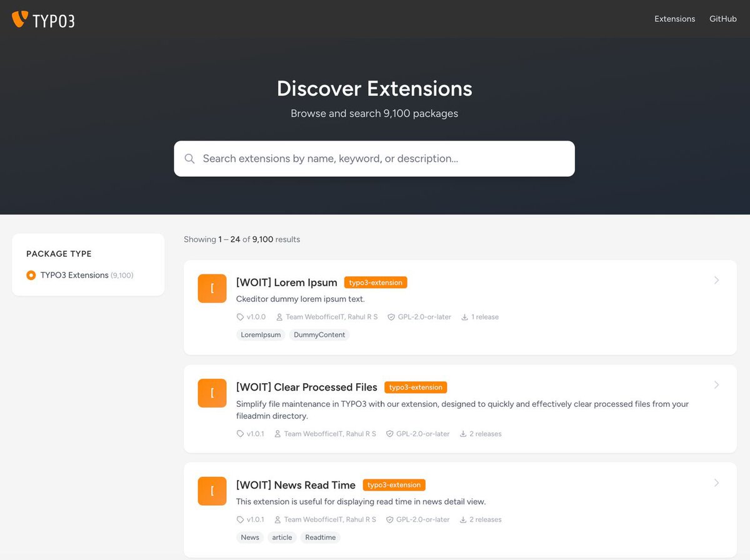
Task: Click the 'Browse and search 9,100 packages' subtitle
Action: tap(374, 114)
